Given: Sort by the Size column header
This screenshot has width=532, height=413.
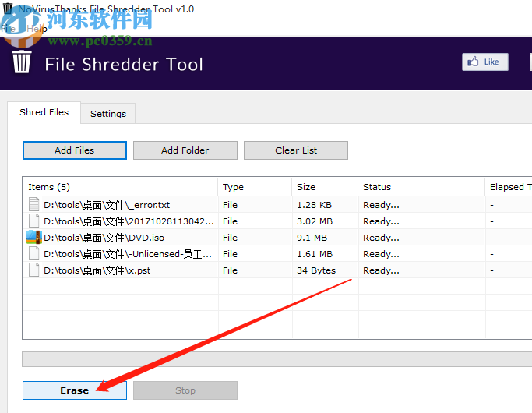Looking at the screenshot, I should tap(325, 187).
